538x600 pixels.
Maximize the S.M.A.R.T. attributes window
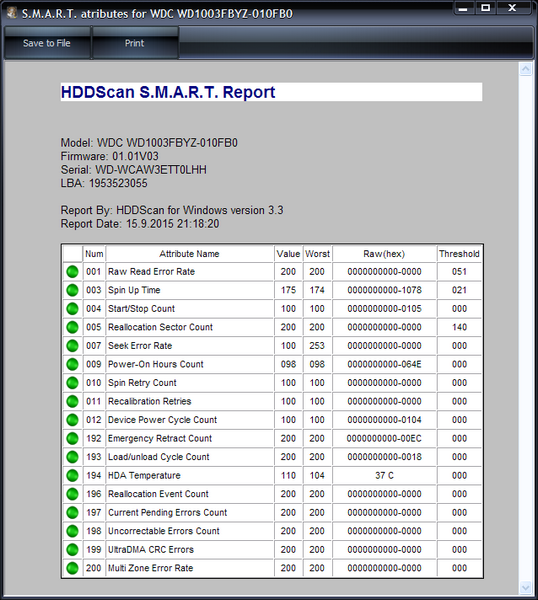point(486,8)
